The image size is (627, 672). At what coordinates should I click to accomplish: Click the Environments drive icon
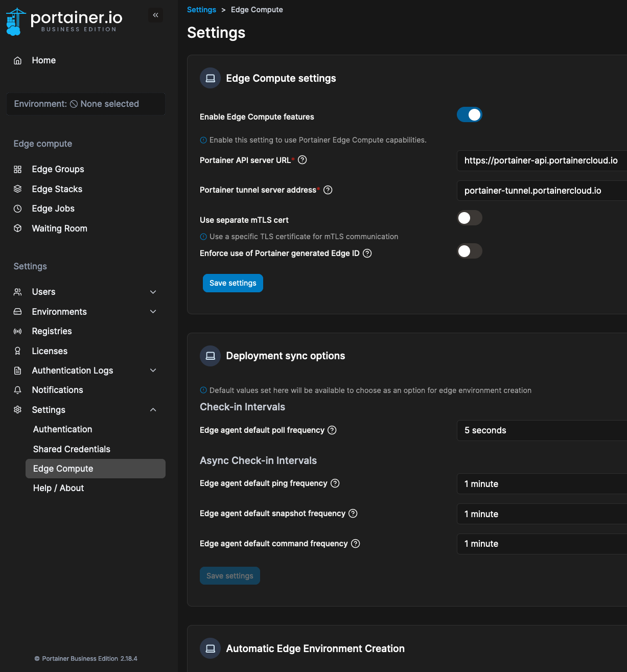pos(18,312)
